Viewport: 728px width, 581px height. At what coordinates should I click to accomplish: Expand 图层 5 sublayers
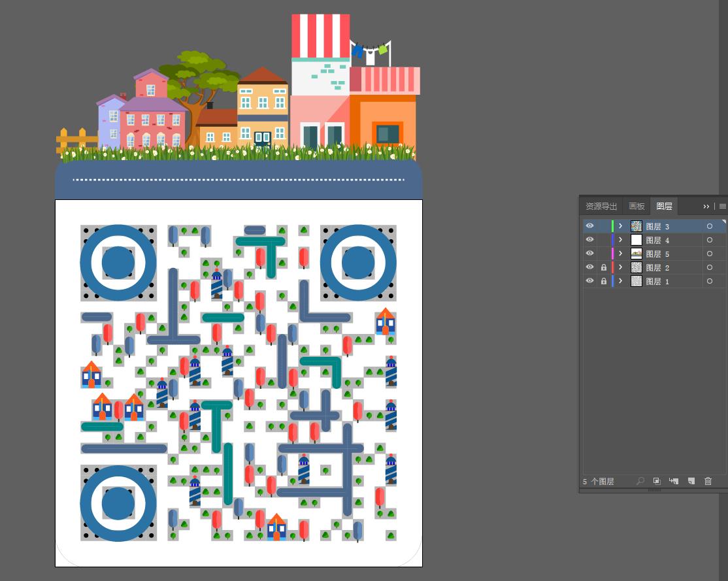point(620,254)
